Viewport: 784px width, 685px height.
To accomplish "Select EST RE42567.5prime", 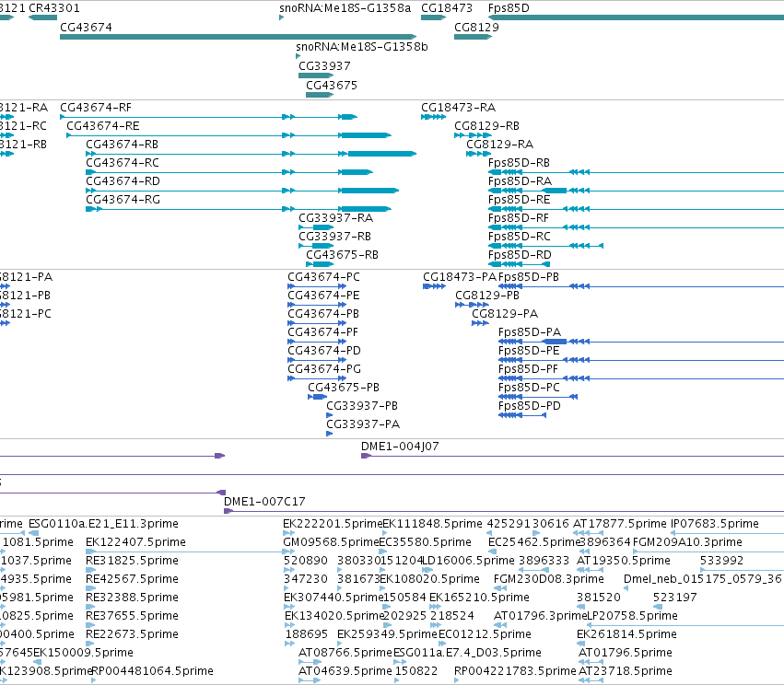I will click(x=132, y=579).
